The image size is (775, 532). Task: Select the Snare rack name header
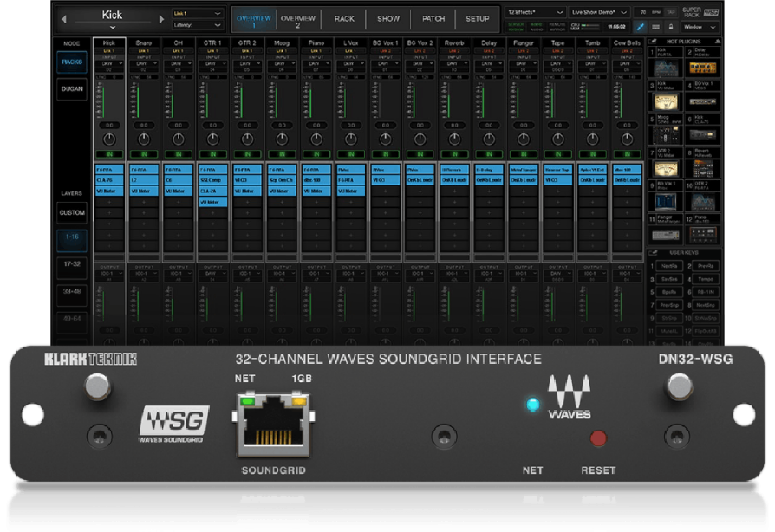click(144, 43)
